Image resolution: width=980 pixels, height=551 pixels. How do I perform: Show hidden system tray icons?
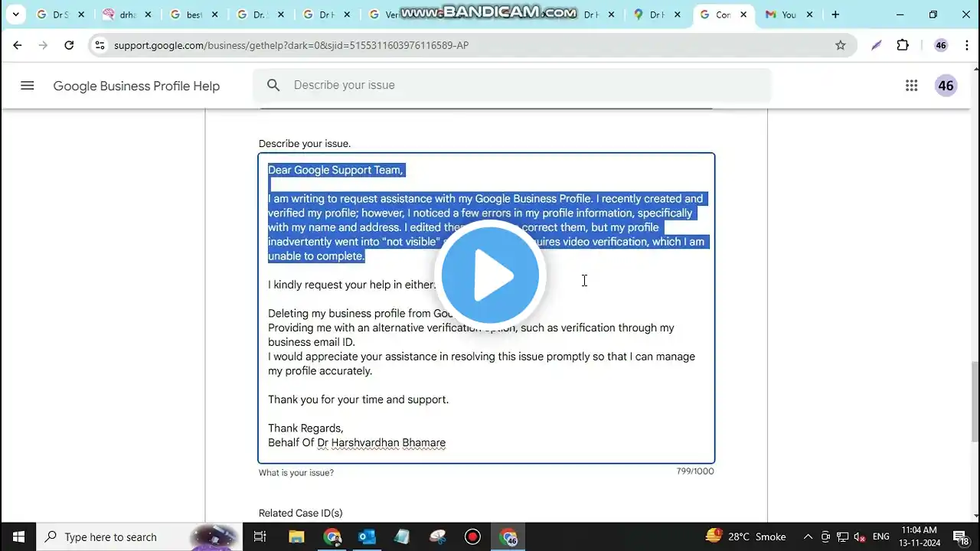point(808,536)
